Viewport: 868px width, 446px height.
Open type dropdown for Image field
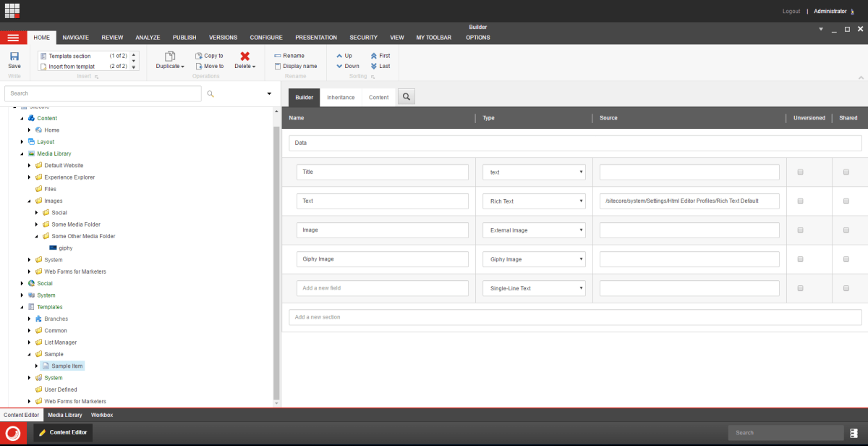pos(534,230)
